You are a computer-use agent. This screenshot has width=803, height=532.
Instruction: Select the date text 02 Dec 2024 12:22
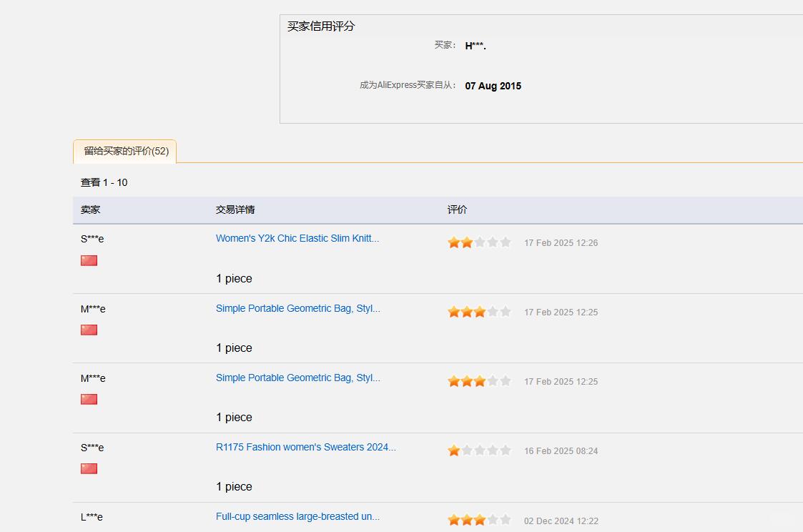[561, 521]
